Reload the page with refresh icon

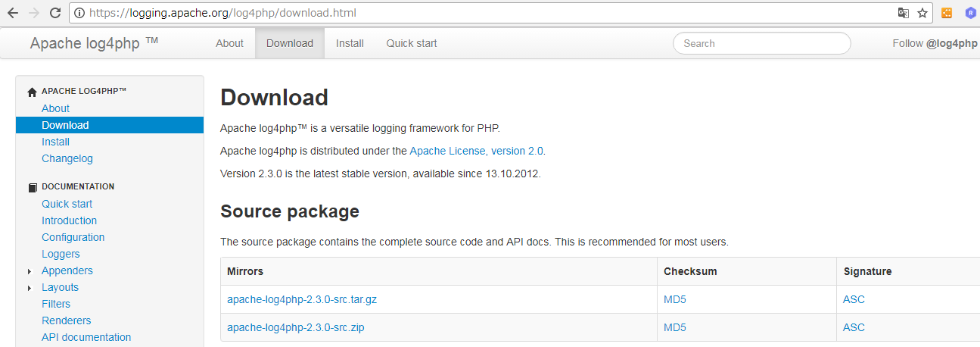pyautogui.click(x=55, y=13)
